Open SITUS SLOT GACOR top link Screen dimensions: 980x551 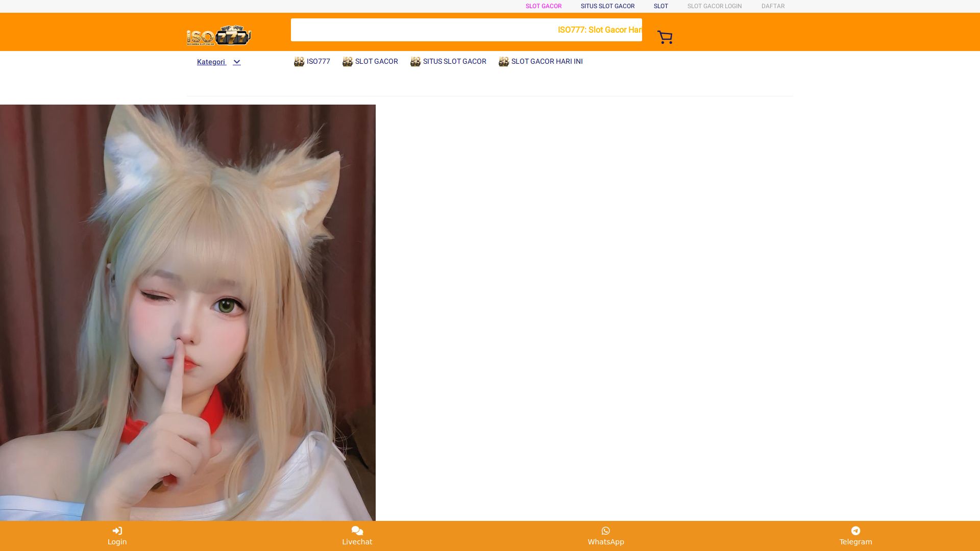(607, 6)
